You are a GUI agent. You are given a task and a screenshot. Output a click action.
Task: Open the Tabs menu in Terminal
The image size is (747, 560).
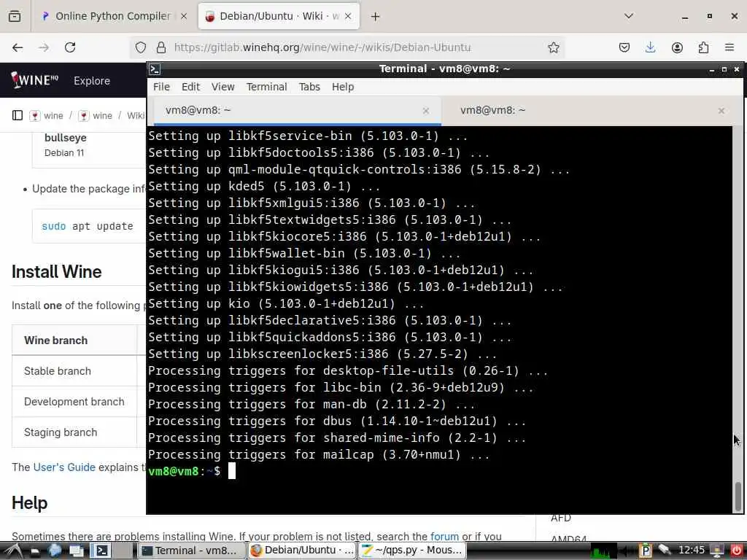click(x=309, y=87)
